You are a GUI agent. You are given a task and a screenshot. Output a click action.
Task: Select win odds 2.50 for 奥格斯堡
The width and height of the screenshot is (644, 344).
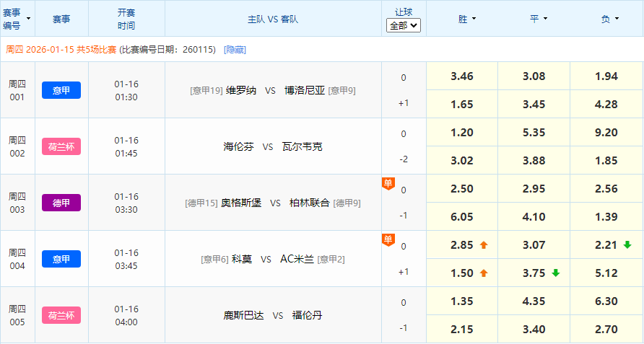pos(462,189)
